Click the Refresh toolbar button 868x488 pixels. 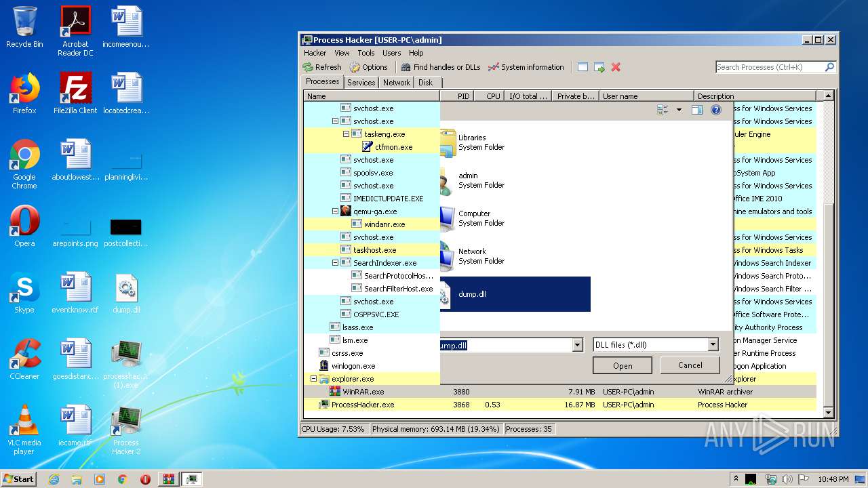(x=322, y=67)
